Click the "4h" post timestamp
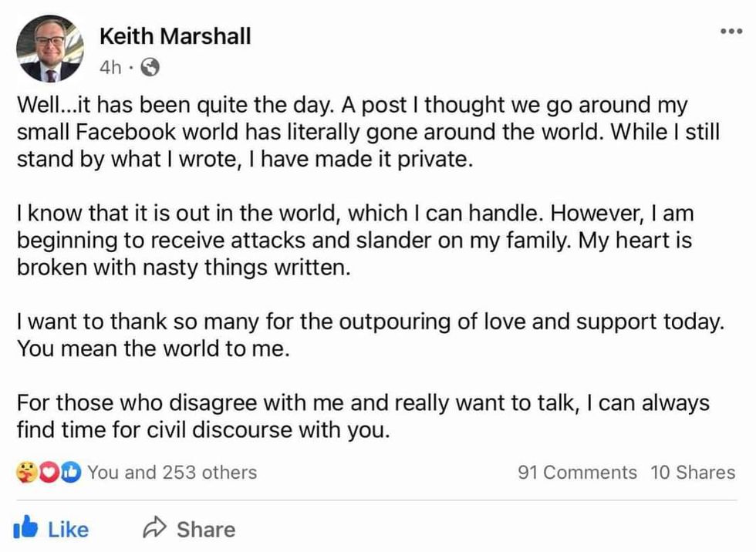Viewport: 756px width, 552px height. pyautogui.click(x=110, y=68)
